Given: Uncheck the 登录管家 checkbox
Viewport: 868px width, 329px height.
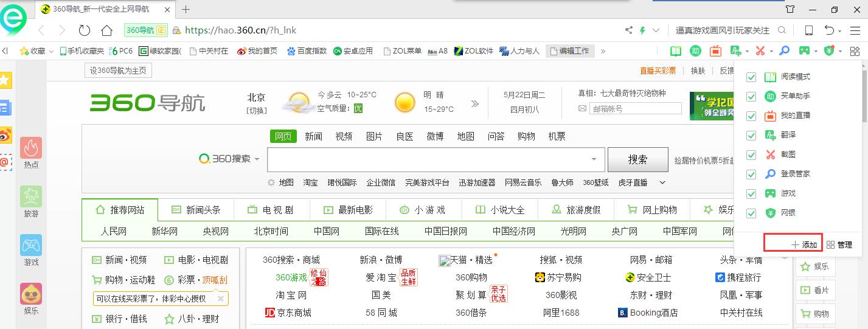Looking at the screenshot, I should 751,175.
